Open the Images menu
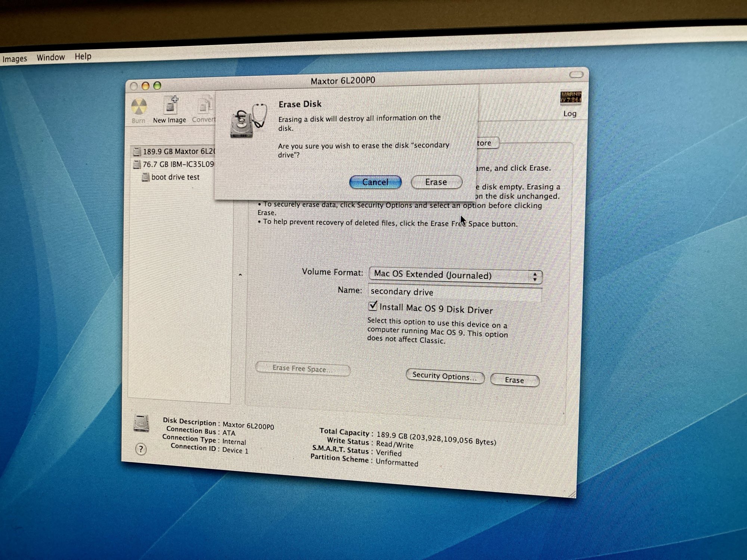This screenshot has height=560, width=747. click(15, 59)
